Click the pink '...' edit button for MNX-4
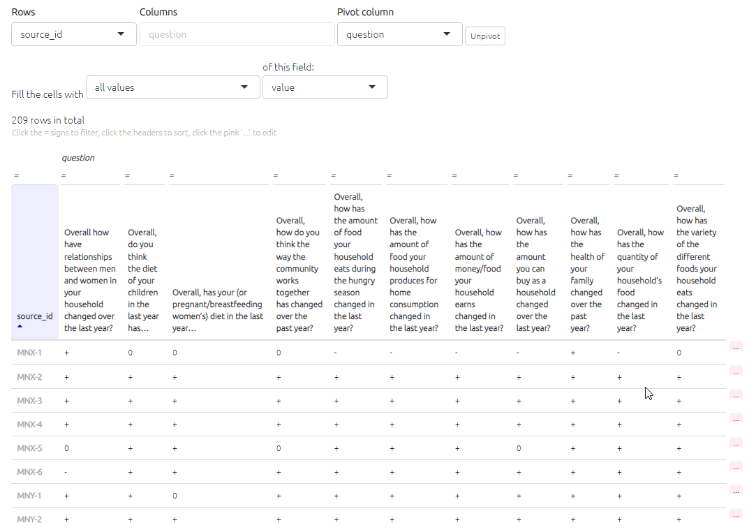756x532 pixels. click(x=736, y=418)
